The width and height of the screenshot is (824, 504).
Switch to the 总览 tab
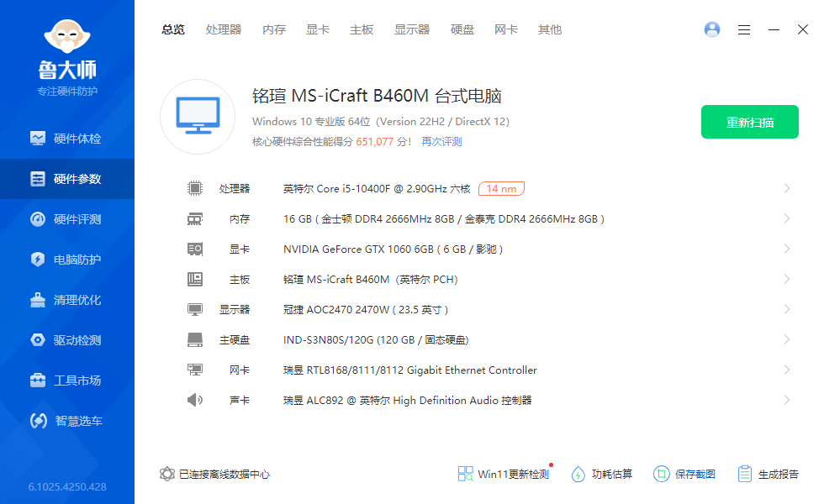173,30
